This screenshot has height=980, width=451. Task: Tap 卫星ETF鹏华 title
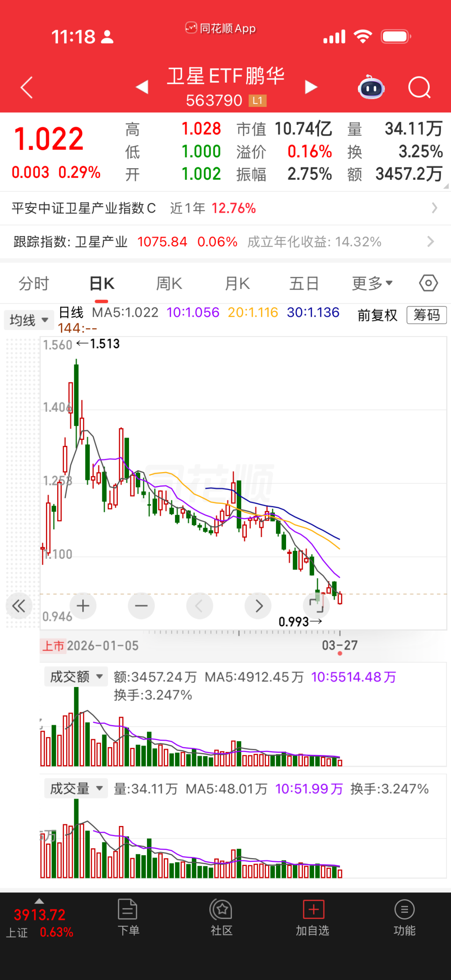click(x=225, y=76)
